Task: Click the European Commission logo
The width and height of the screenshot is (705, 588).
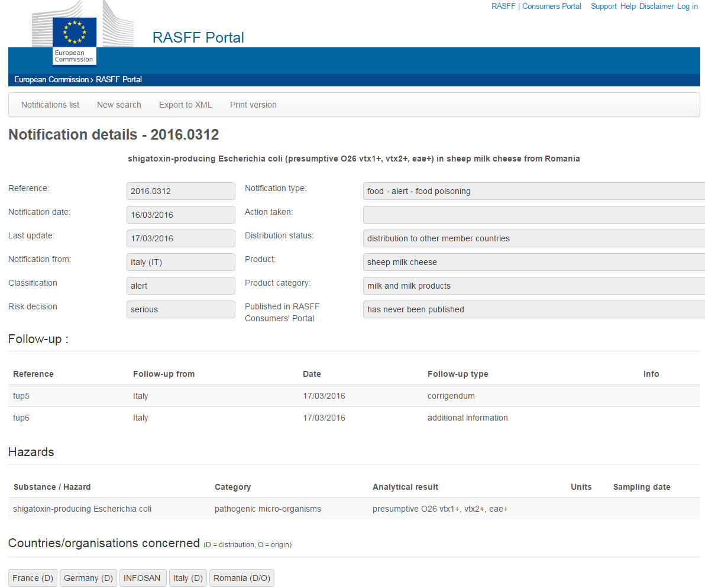Action: coord(74,40)
